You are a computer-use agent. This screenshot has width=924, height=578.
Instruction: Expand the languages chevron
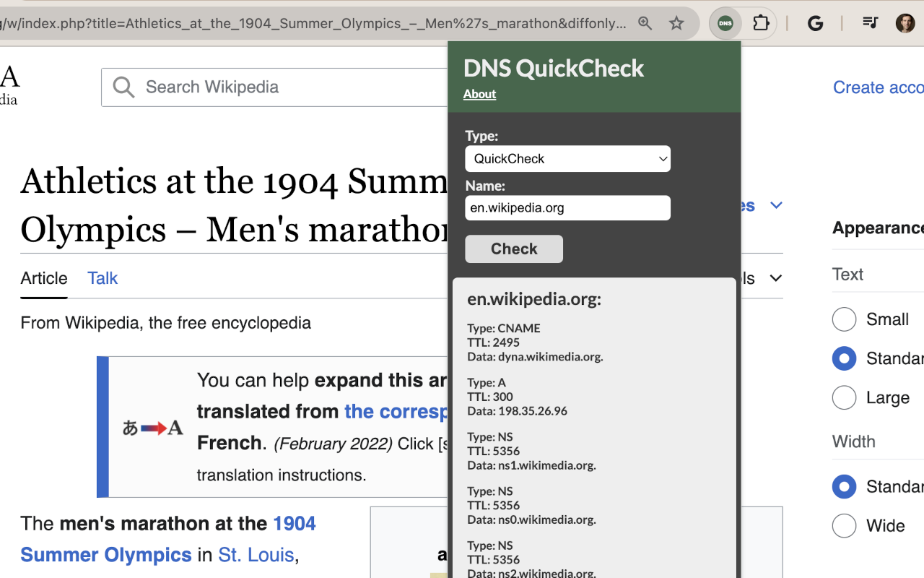[x=776, y=204]
